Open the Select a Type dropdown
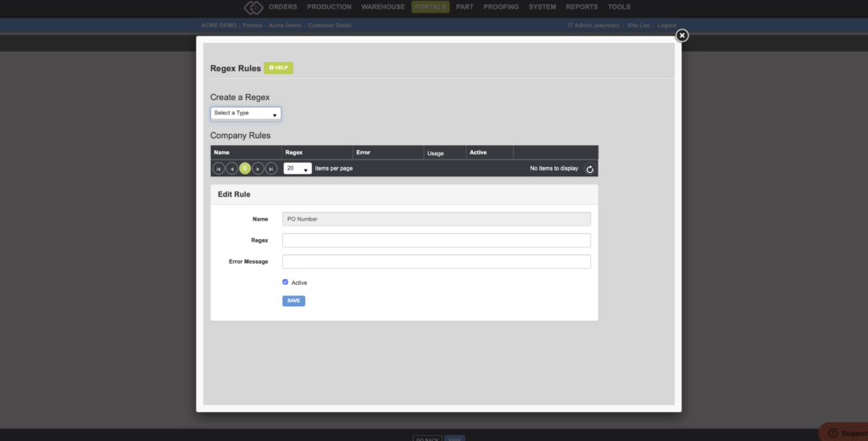The width and height of the screenshot is (868, 441). pos(246,114)
